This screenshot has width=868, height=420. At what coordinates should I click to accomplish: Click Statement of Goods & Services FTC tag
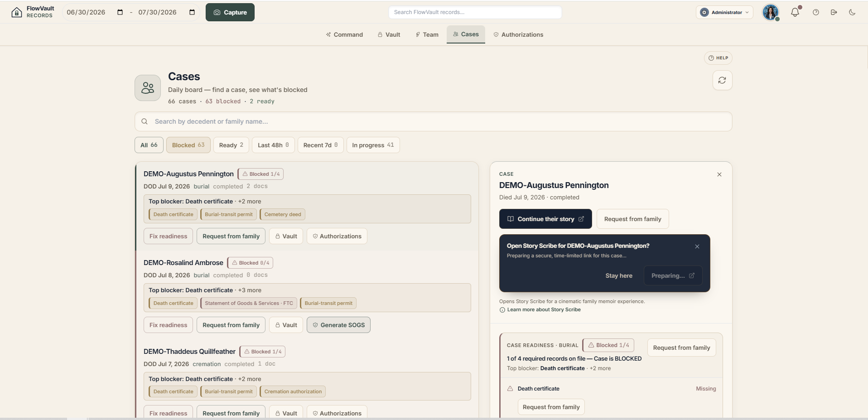pyautogui.click(x=249, y=303)
